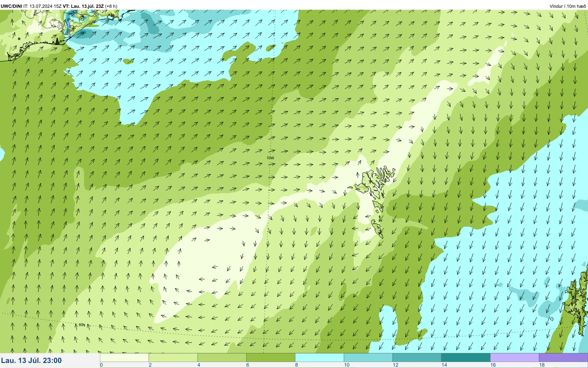588x368 pixels.
Task: Click the 'Lau. 13 Júl. 23:00' timestamp label
Action: [31, 361]
